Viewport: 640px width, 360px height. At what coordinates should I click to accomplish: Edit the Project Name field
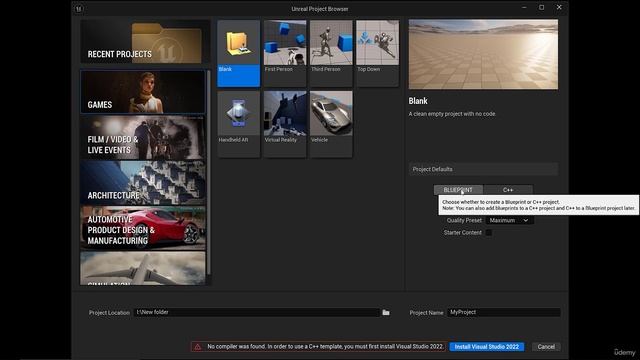503,312
